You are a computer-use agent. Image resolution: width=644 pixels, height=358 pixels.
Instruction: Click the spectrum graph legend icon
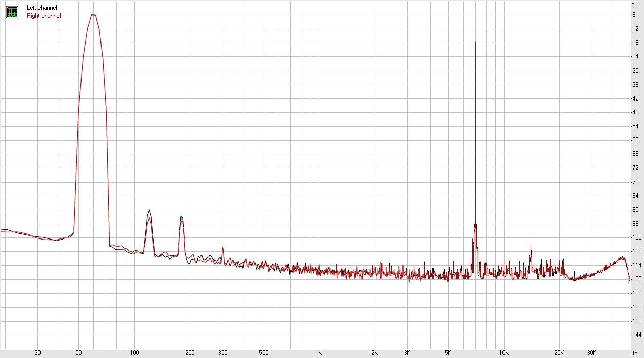[x=12, y=12]
